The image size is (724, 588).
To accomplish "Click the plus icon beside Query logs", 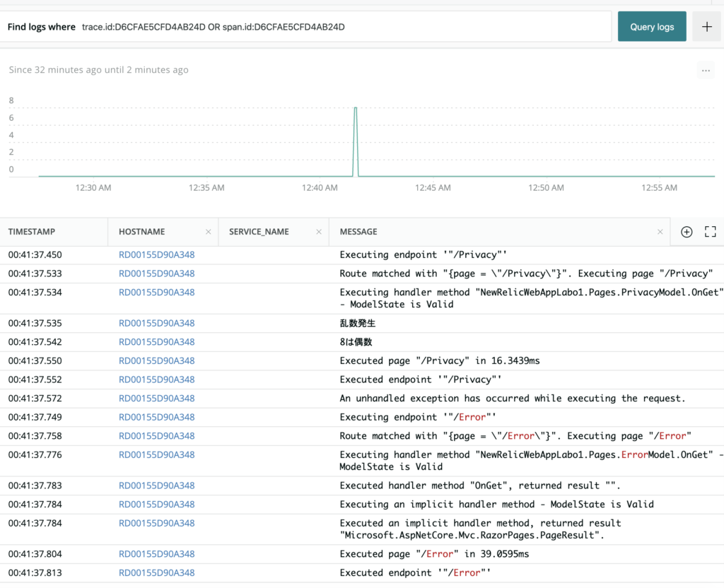I will [x=706, y=27].
